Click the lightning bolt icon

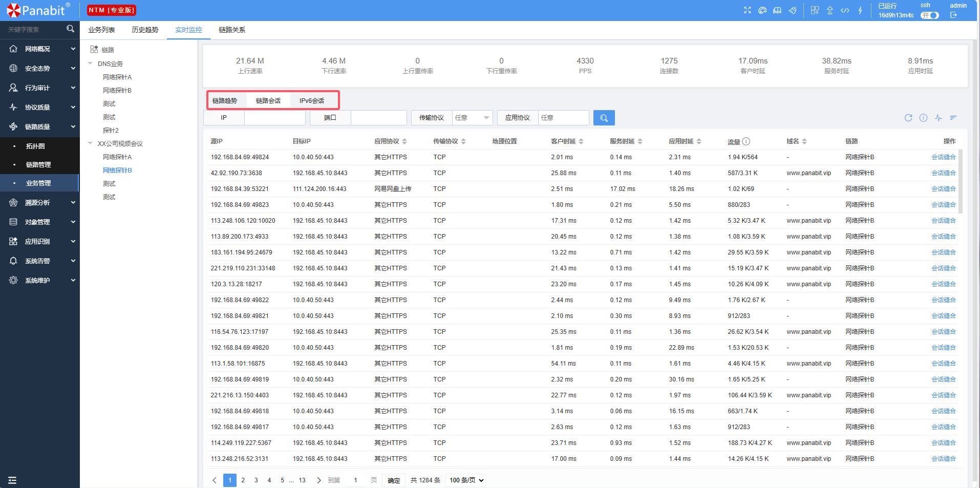pyautogui.click(x=860, y=10)
